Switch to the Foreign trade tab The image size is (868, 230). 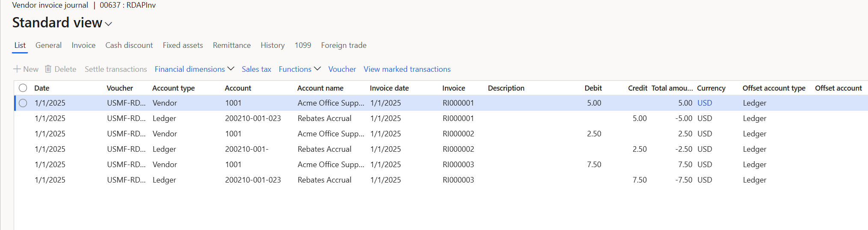[x=344, y=45]
